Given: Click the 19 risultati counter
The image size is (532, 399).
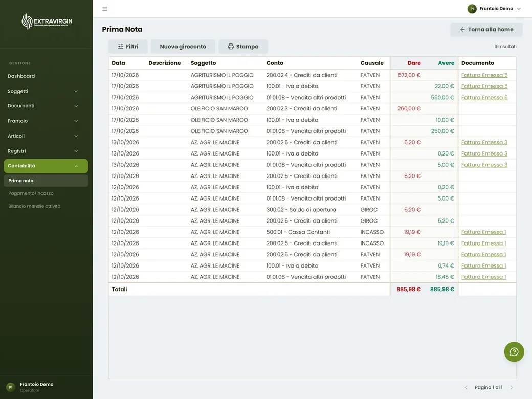Looking at the screenshot, I should pos(505,47).
